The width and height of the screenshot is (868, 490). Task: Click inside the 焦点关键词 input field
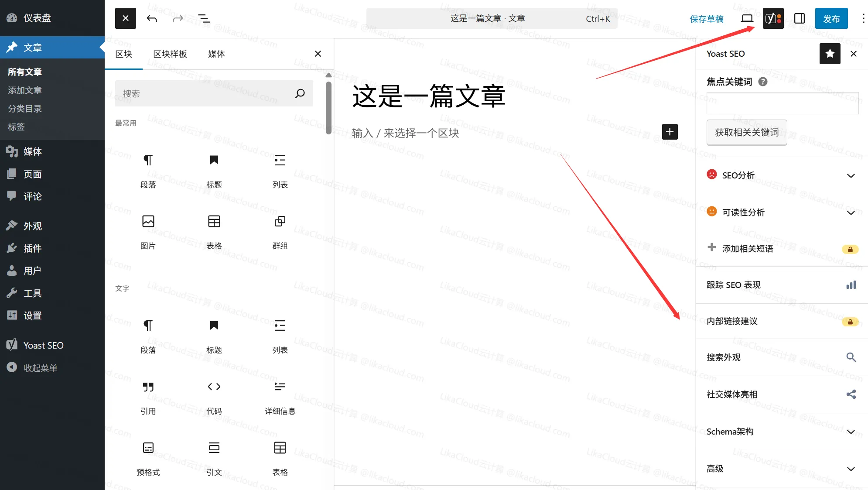pos(782,103)
